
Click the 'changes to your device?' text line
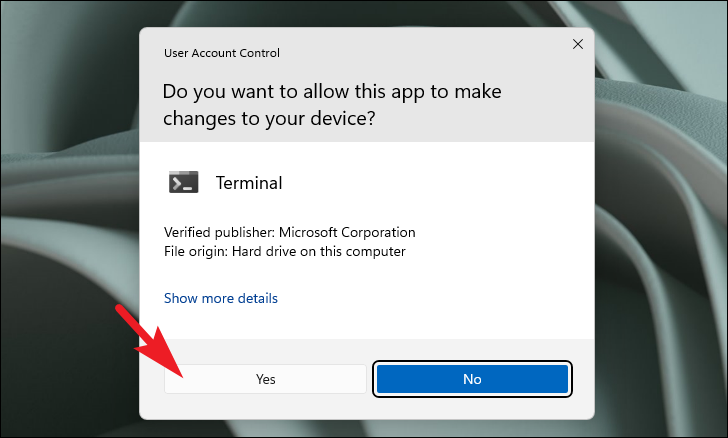(269, 119)
